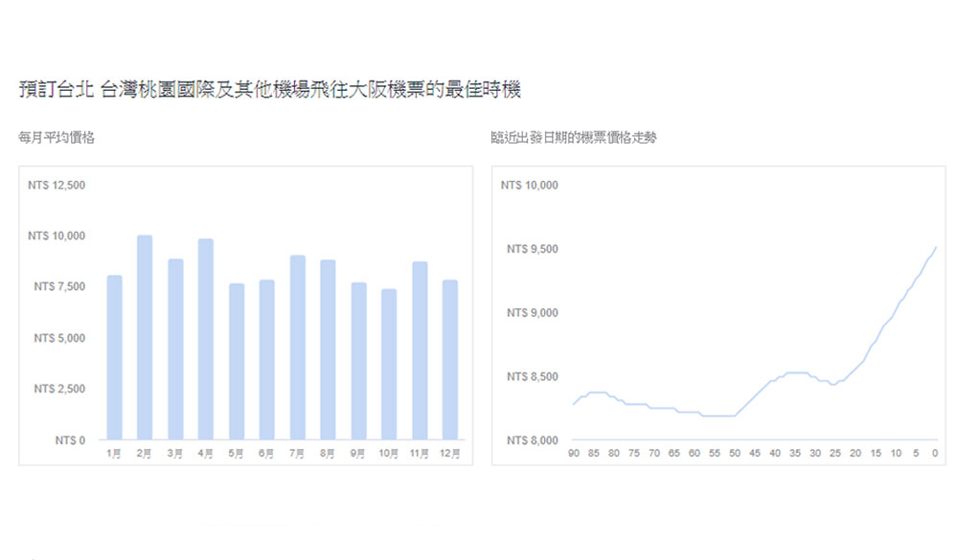The width and height of the screenshot is (958, 560).
Task: Click the 70 days x-axis label
Action: [654, 453]
